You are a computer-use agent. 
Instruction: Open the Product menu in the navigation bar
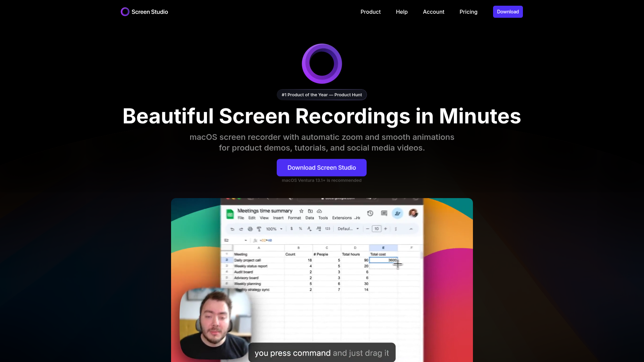370,12
